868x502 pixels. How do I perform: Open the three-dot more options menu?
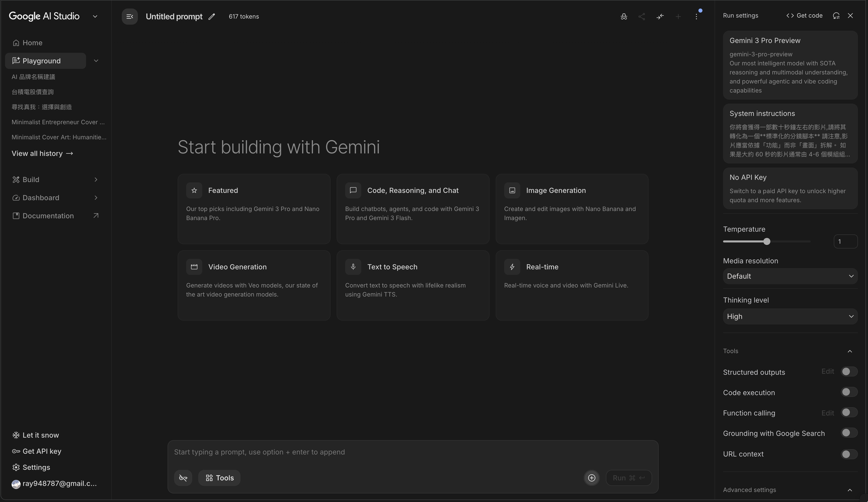[x=696, y=16]
